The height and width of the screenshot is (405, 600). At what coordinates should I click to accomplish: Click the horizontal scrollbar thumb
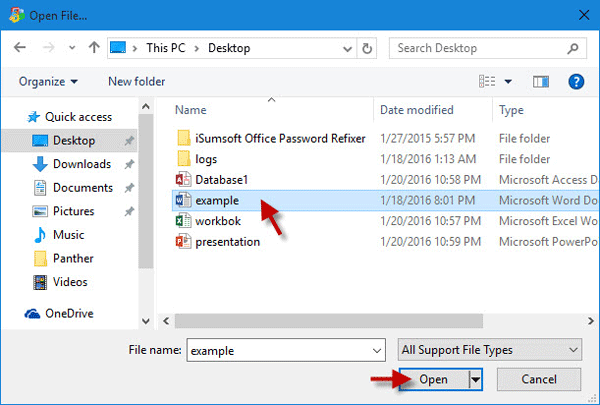tap(329, 321)
